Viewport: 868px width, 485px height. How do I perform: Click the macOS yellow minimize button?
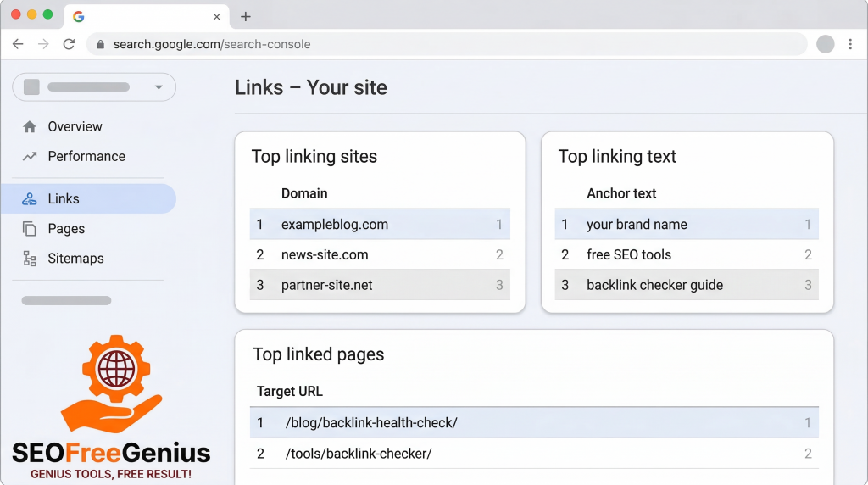(x=31, y=14)
